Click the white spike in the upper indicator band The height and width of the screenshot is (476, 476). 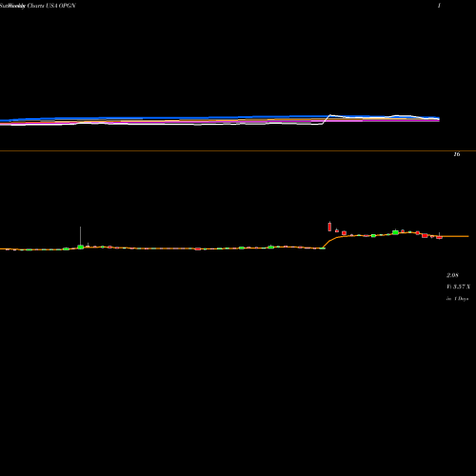tap(330, 115)
